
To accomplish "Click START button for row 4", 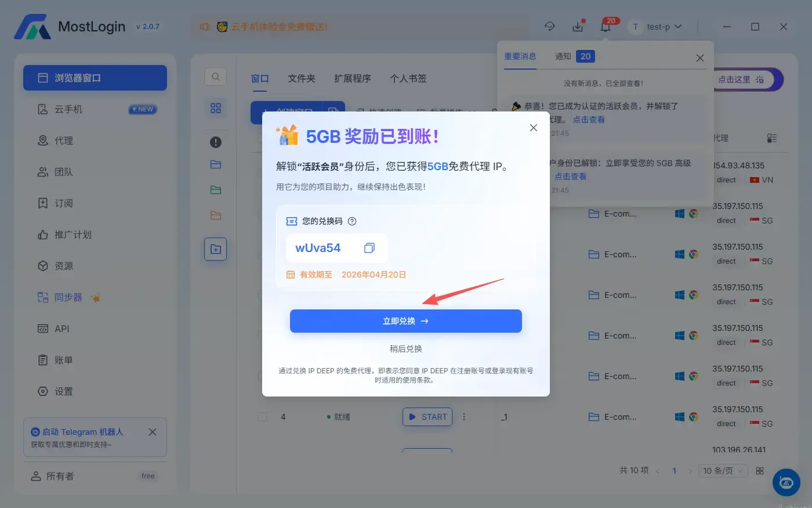I will 427,417.
